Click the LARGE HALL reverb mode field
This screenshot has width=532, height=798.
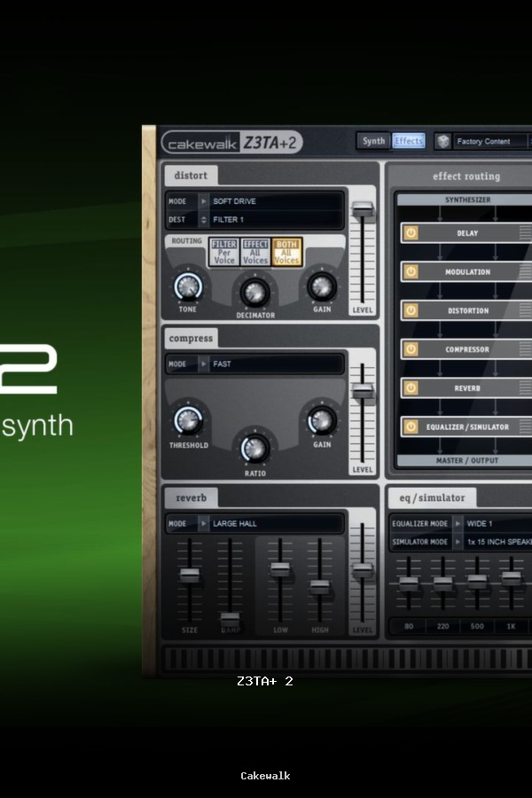(x=276, y=523)
